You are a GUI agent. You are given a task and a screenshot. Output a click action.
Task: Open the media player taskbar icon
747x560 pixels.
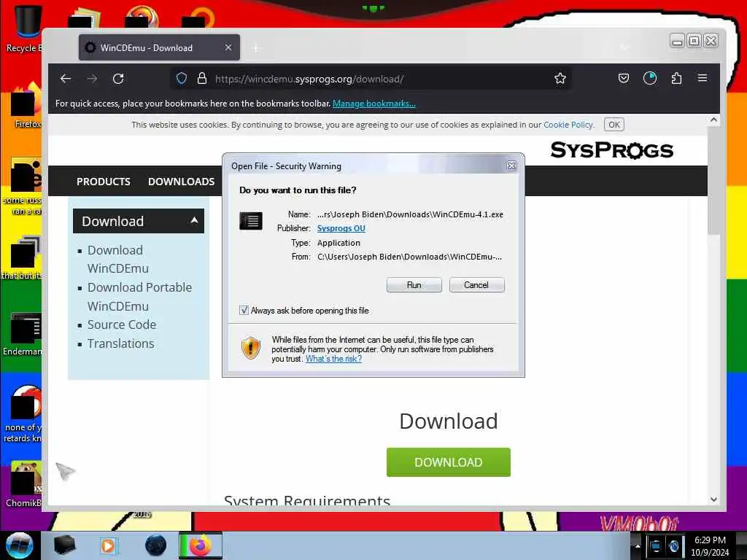point(108,545)
